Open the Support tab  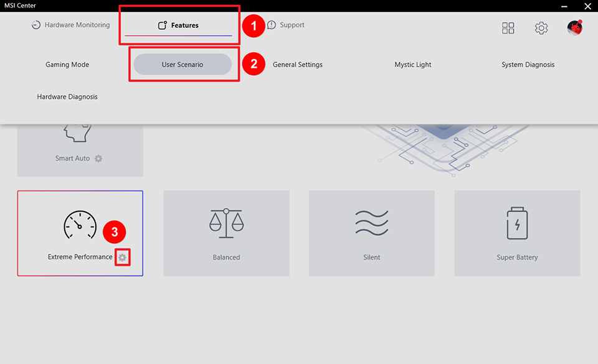pos(286,26)
